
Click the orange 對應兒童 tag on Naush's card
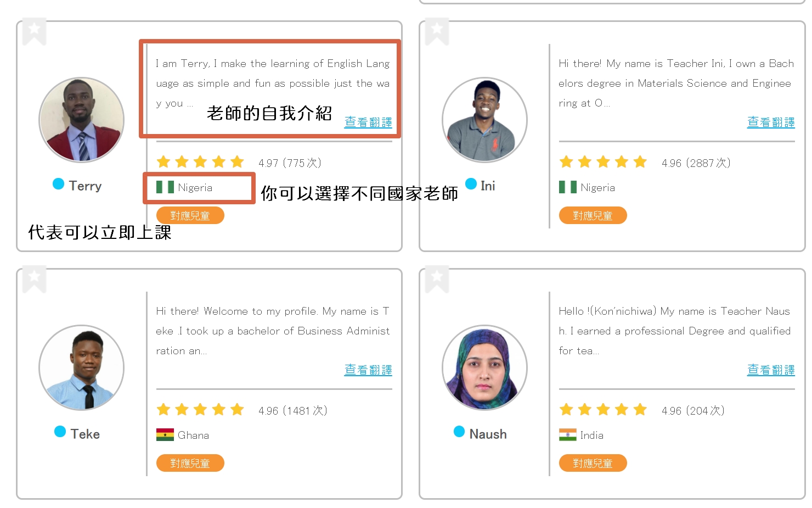pos(593,463)
